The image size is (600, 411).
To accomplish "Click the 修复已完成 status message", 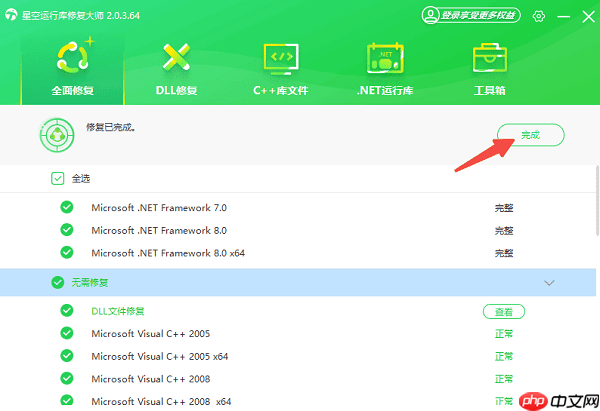I will pyautogui.click(x=111, y=127).
